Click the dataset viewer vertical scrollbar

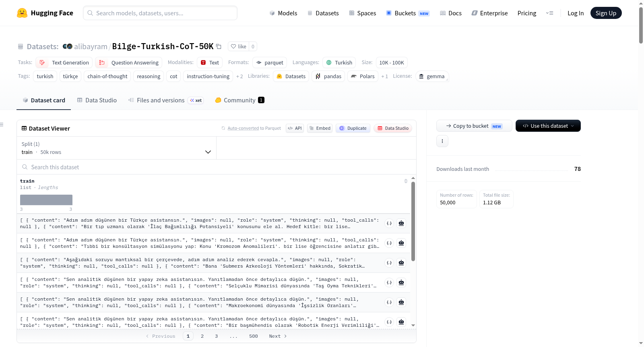coord(413,221)
